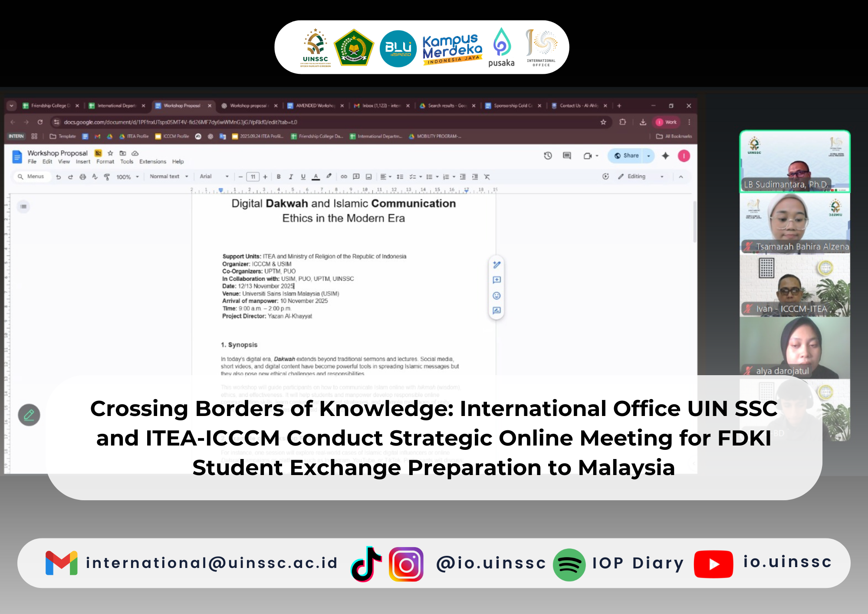This screenshot has width=868, height=614.
Task: Open the Arial font dropdown
Action: [214, 177]
